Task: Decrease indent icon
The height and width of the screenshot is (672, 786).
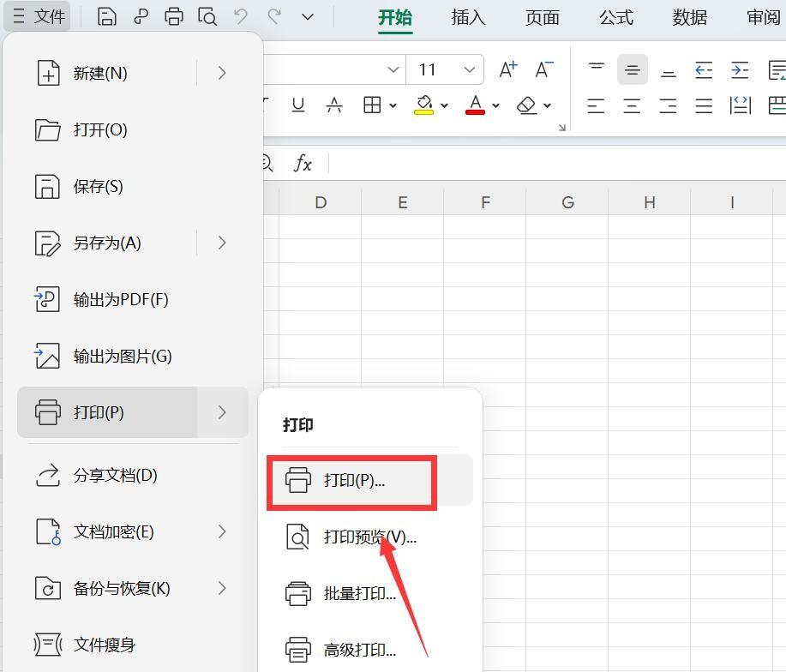Action: (704, 69)
